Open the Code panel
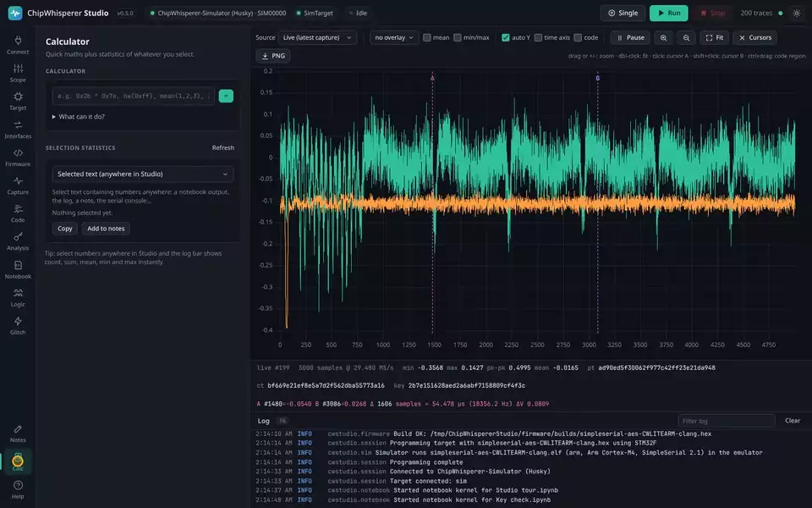 pyautogui.click(x=18, y=213)
